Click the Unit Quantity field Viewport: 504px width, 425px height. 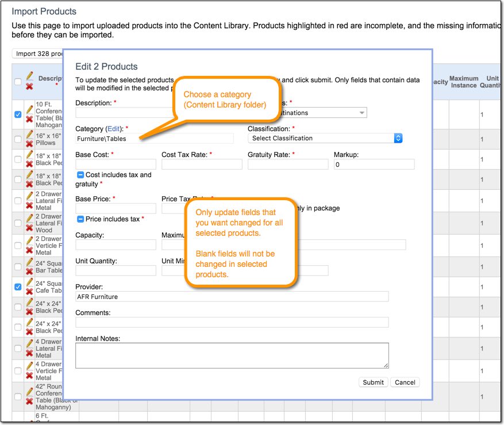pyautogui.click(x=116, y=270)
